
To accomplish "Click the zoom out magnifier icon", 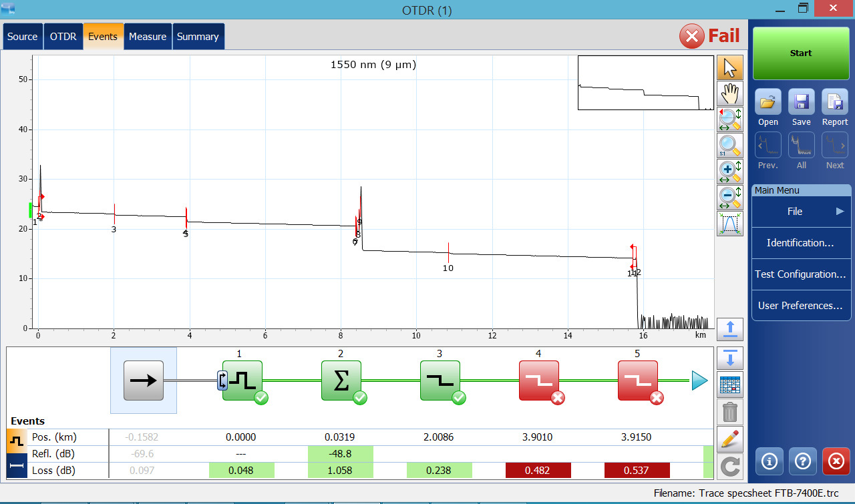I will coord(729,198).
